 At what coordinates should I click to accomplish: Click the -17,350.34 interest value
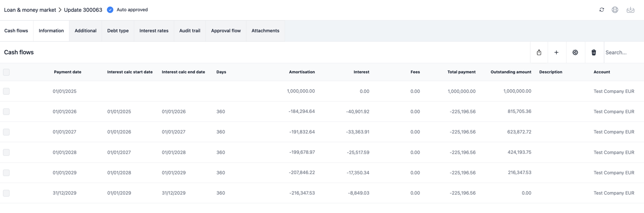pos(358,172)
